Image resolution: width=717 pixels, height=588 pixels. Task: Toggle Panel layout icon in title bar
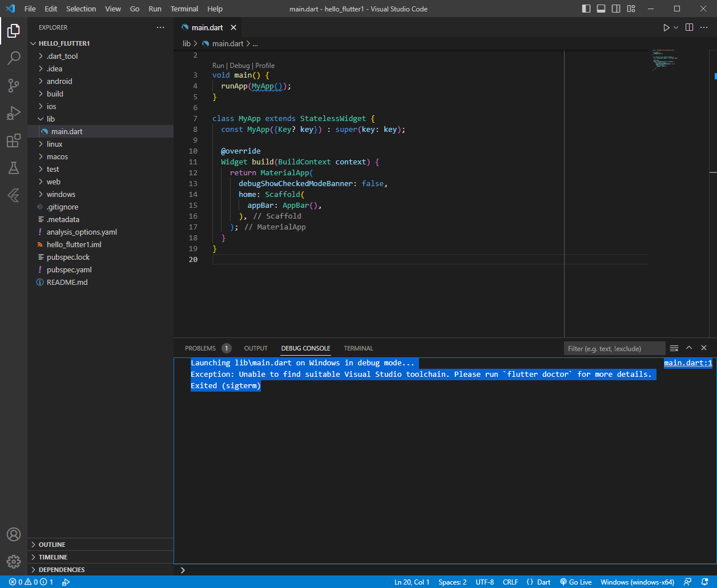(x=601, y=9)
